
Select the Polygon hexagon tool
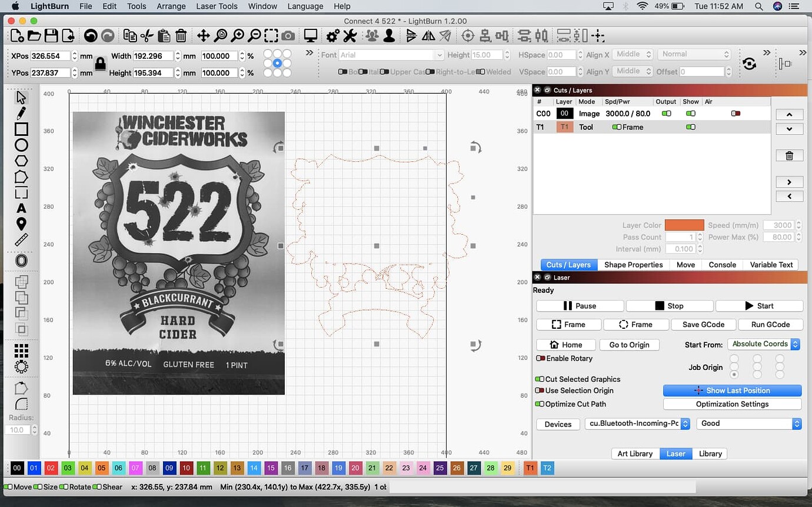pos(21,161)
